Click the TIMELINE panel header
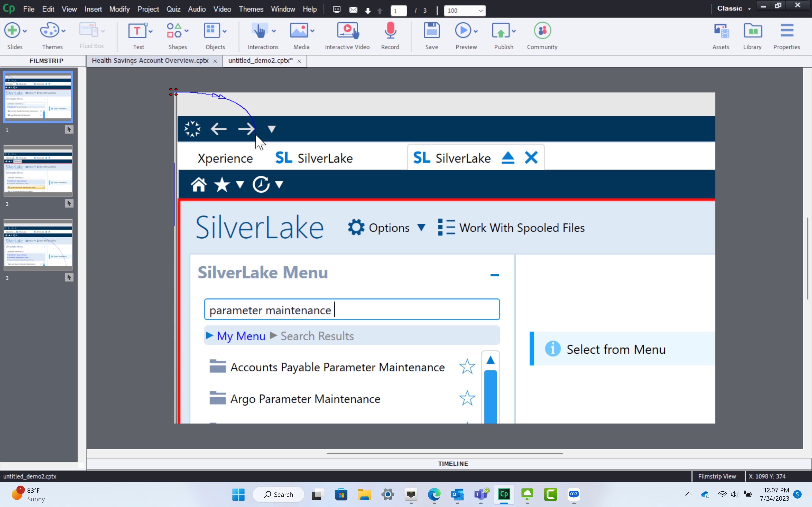 453,464
